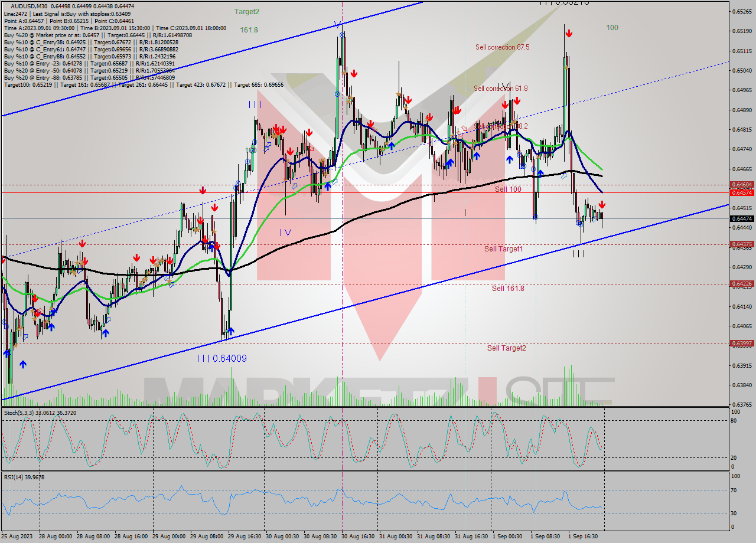
Task: Click the current price tag 0.64474
Action: tap(742, 219)
